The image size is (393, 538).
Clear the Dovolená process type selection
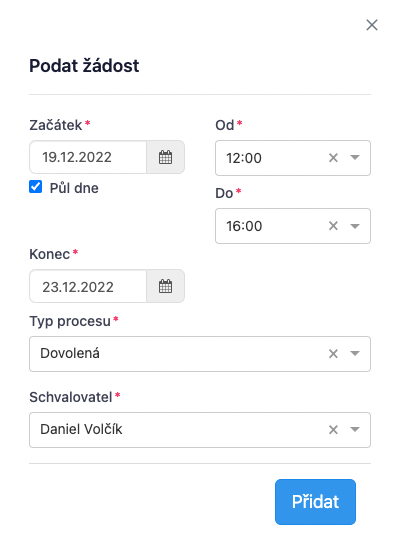pos(333,354)
